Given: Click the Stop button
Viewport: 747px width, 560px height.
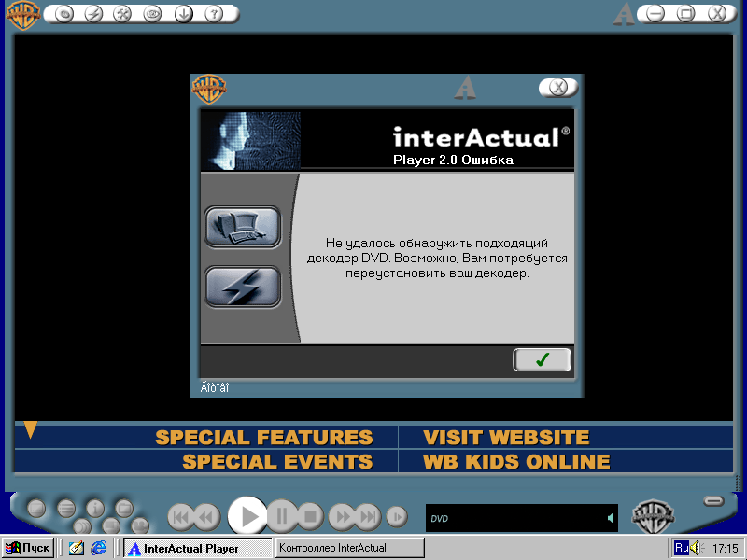Looking at the screenshot, I should 310,516.
